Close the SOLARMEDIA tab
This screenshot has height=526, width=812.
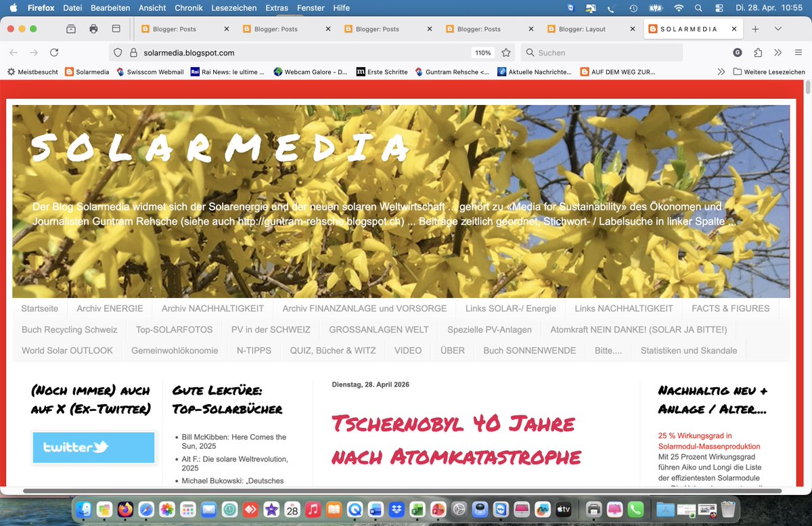[734, 29]
